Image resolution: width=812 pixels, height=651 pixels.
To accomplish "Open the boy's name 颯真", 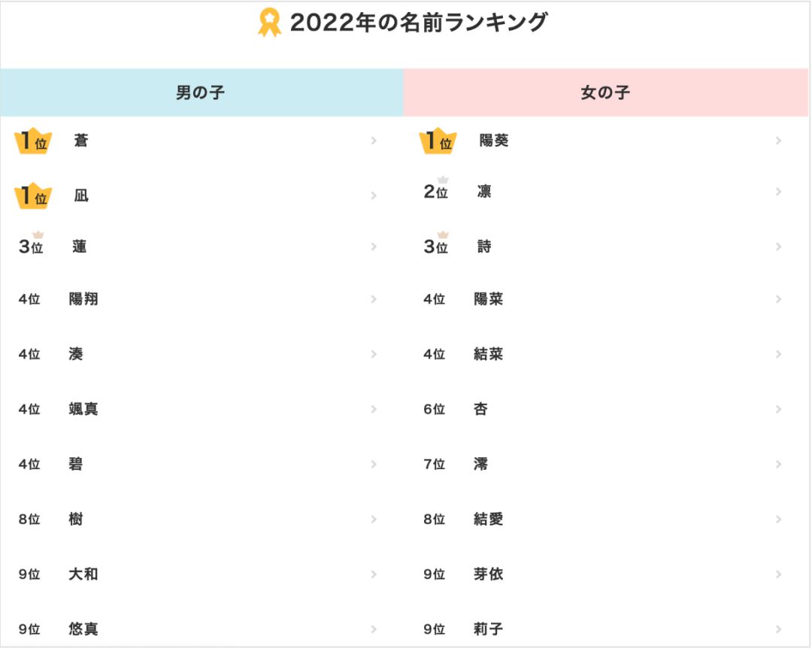I will [83, 409].
